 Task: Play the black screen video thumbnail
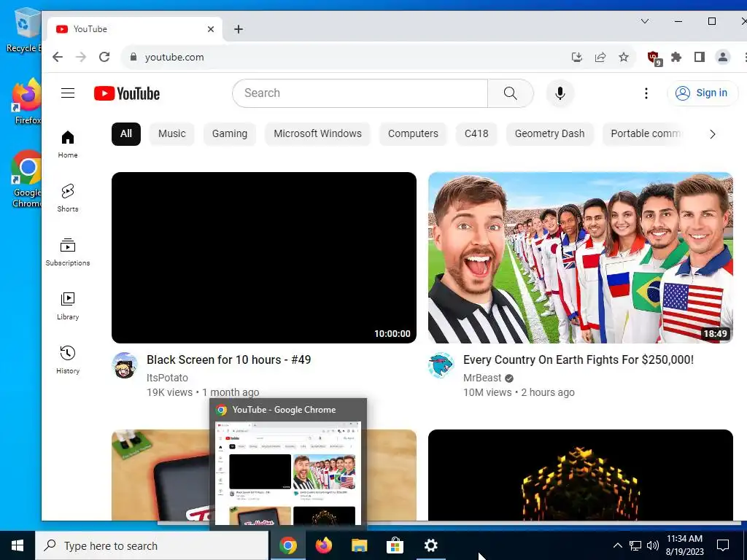pyautogui.click(x=264, y=257)
